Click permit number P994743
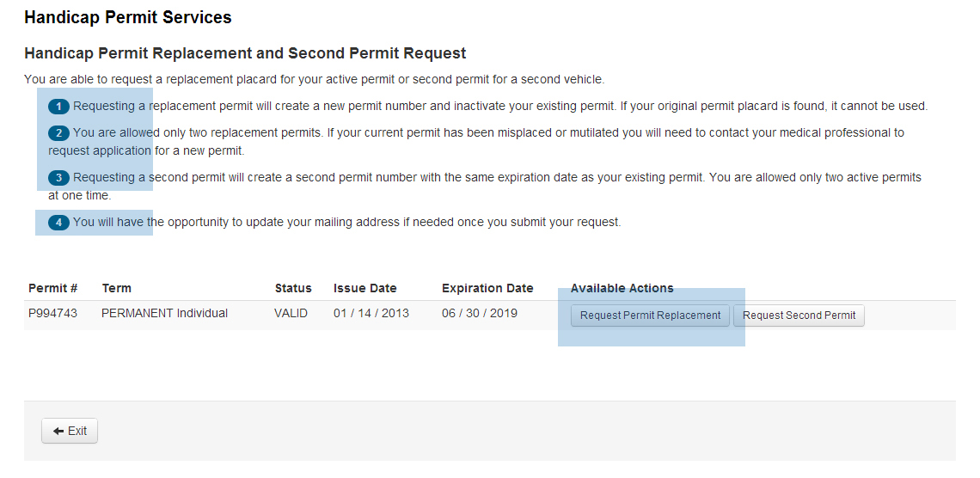The width and height of the screenshot is (980, 478). point(53,314)
